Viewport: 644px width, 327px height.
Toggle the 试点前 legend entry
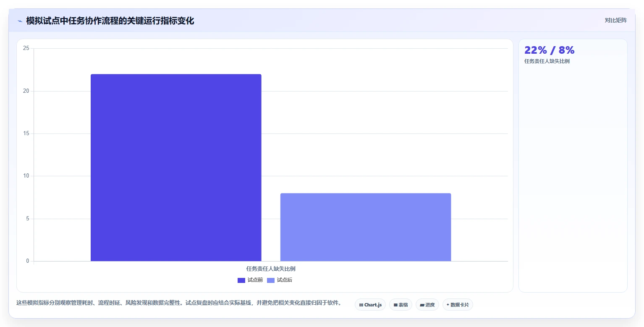click(250, 280)
